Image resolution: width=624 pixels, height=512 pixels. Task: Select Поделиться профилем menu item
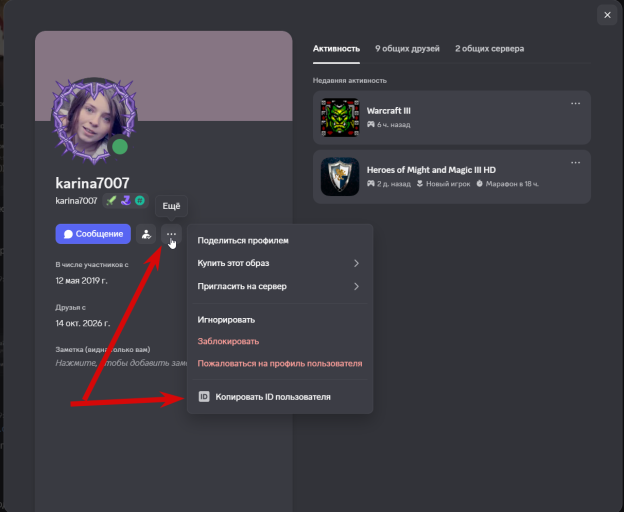(280, 240)
